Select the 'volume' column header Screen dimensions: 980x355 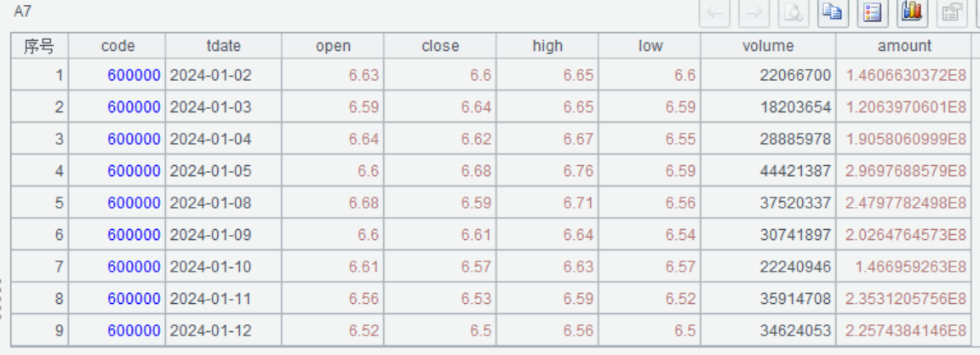point(767,46)
